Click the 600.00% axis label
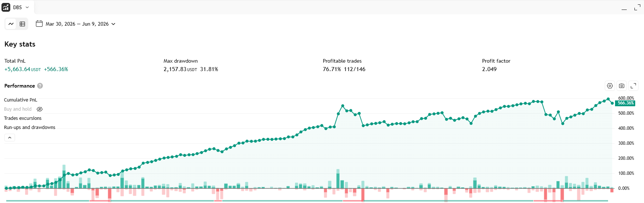This screenshot has width=644, height=203. click(626, 98)
